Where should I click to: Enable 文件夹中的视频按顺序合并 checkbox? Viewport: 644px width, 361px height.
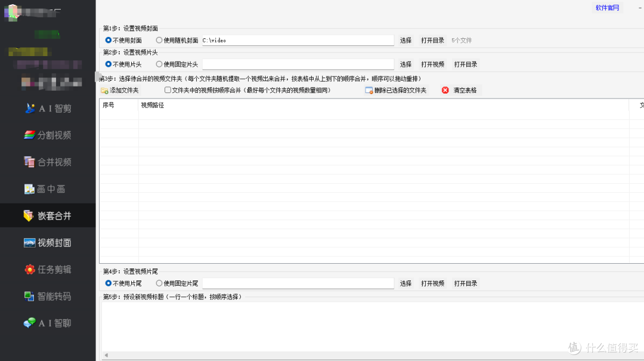click(168, 90)
